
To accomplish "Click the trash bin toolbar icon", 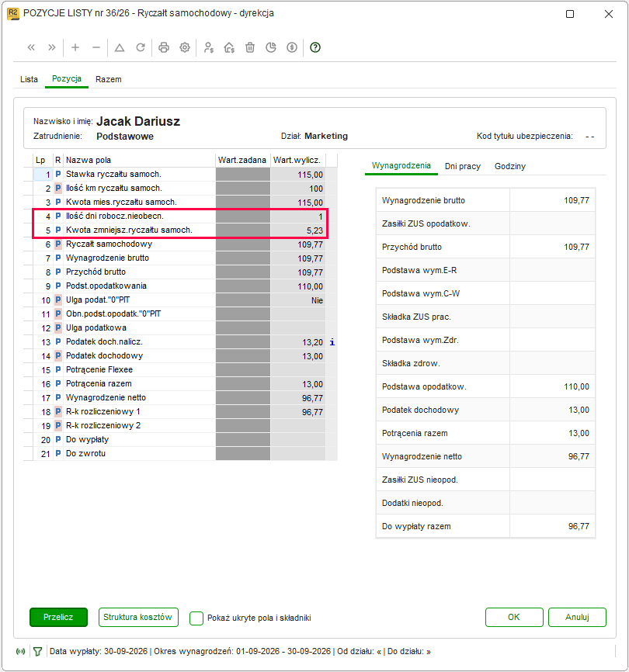I will tap(250, 47).
